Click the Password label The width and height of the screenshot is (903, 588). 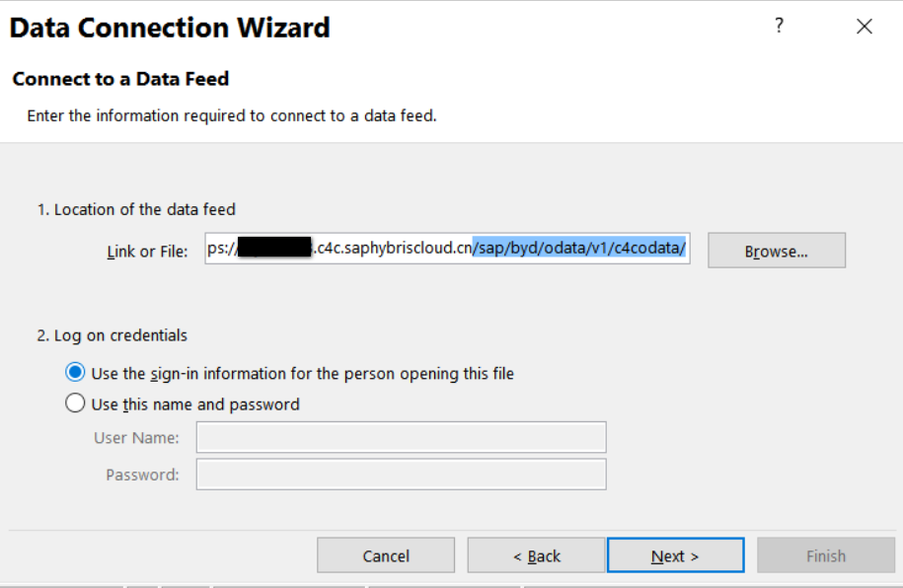[x=142, y=475]
